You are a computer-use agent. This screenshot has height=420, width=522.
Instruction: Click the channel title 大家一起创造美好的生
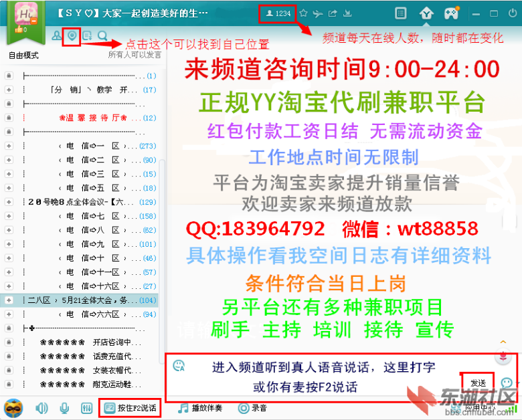coord(155,13)
